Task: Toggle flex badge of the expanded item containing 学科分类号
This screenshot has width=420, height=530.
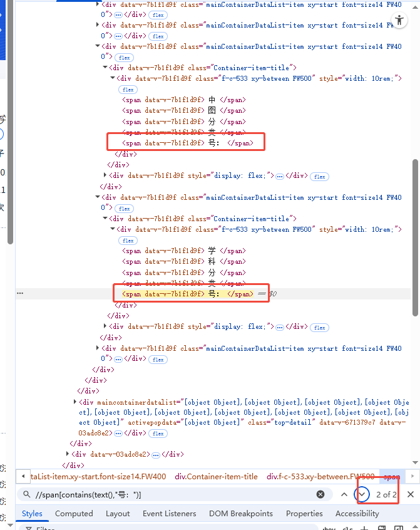Action: [x=124, y=209]
